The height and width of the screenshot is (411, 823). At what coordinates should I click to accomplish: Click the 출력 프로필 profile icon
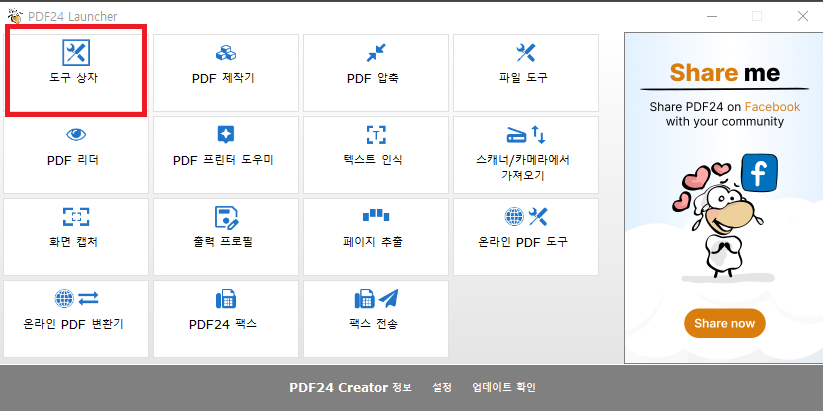[x=226, y=217]
